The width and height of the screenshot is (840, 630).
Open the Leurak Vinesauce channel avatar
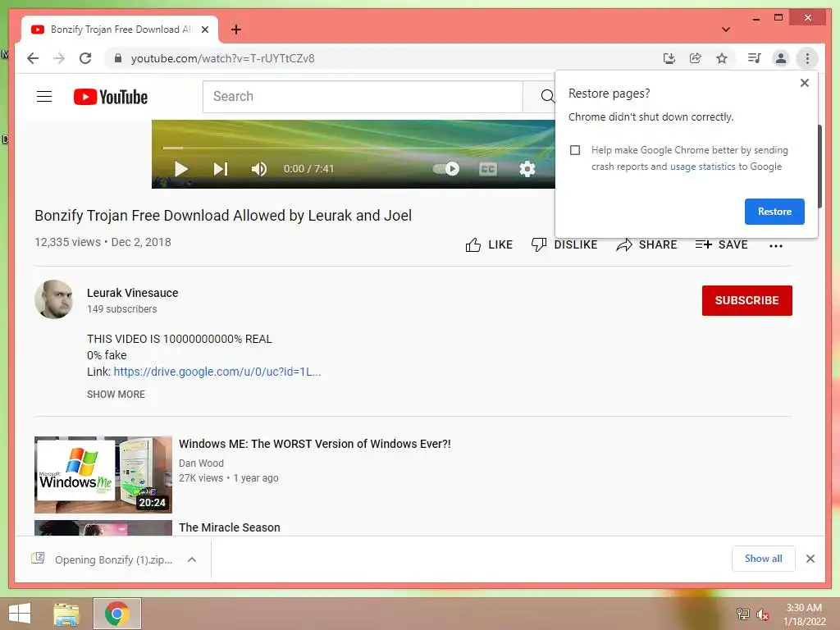(54, 299)
